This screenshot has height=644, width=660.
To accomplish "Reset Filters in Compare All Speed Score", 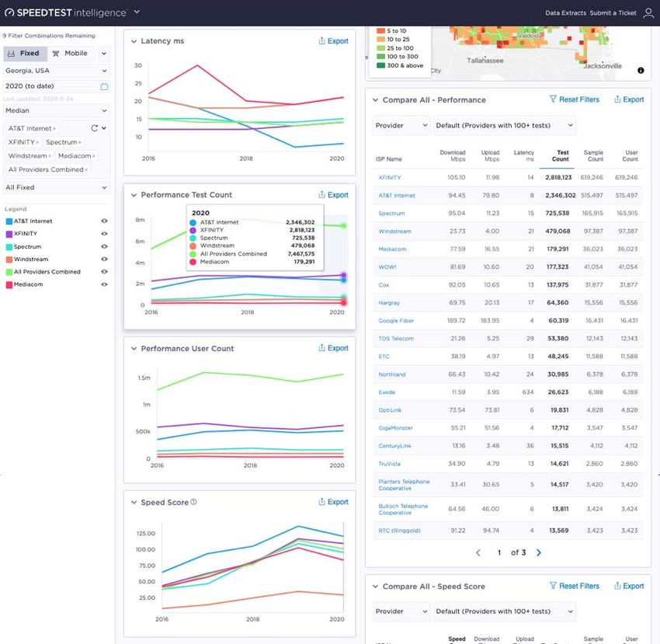I will (x=574, y=586).
